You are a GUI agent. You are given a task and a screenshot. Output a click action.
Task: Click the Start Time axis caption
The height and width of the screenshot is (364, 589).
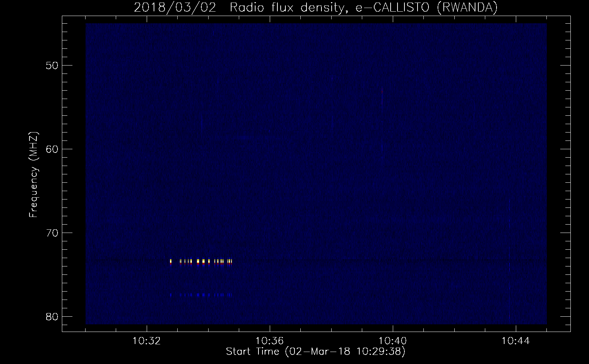tap(316, 352)
